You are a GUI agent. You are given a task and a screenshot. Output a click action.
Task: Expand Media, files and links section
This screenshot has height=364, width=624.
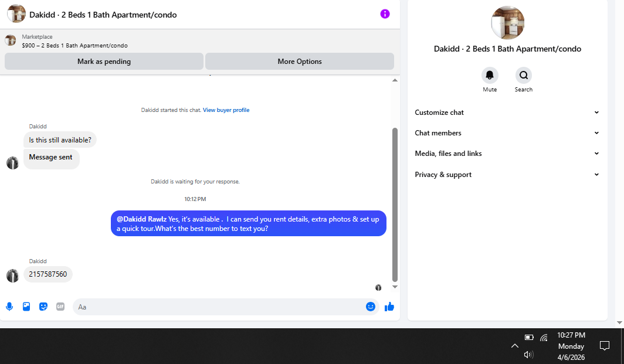(507, 154)
